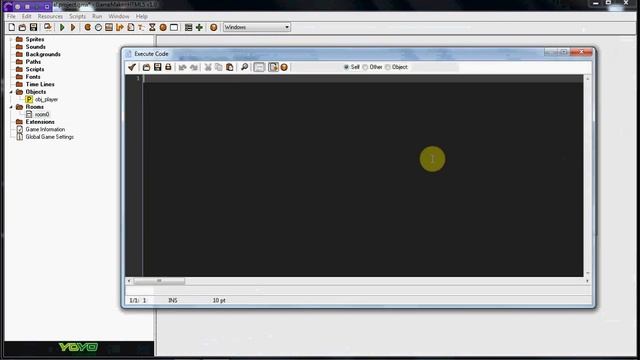The image size is (640, 360).
Task: Open the Window menu
Action: coord(119,16)
